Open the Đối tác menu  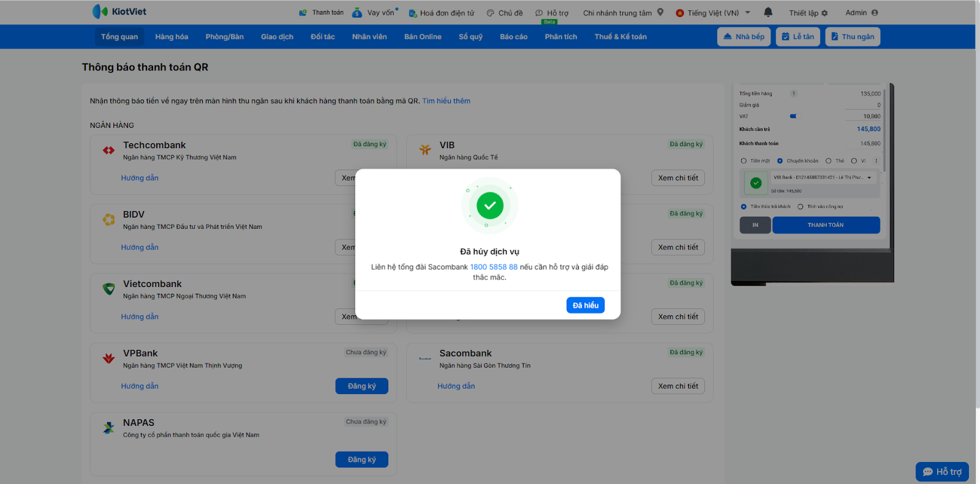323,37
